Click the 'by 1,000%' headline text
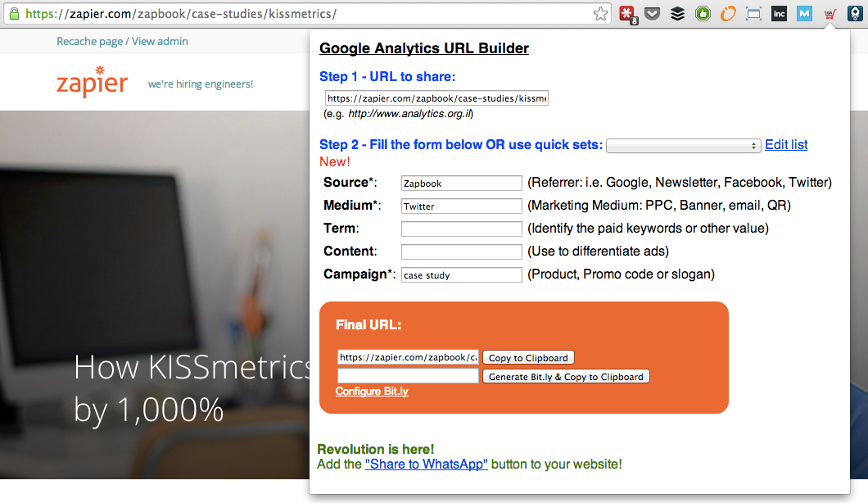 pyautogui.click(x=149, y=410)
